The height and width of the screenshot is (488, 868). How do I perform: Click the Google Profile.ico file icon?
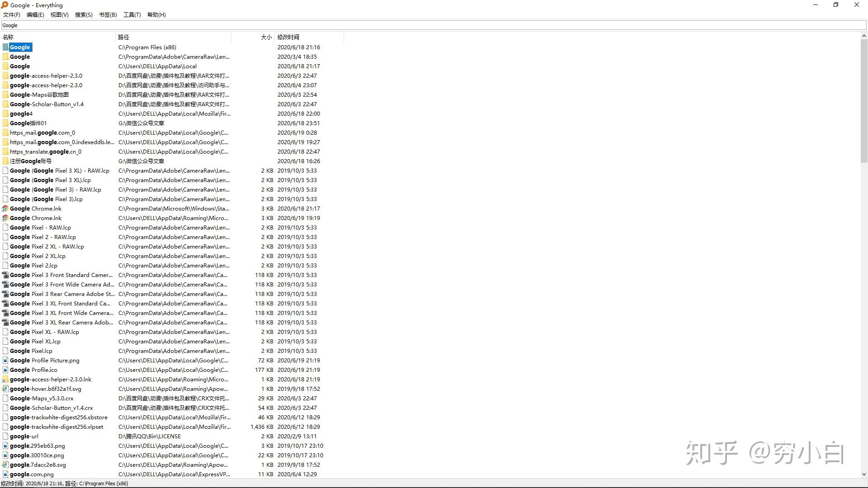5,370
